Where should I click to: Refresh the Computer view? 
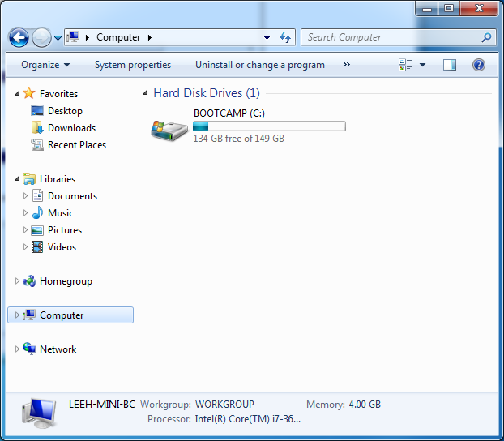point(285,37)
